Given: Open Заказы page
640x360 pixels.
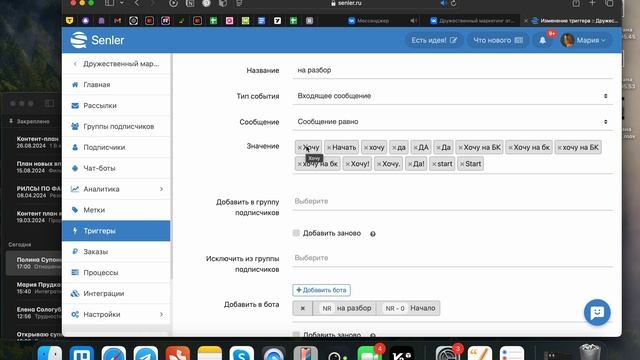Looking at the screenshot, I should pos(116,251).
